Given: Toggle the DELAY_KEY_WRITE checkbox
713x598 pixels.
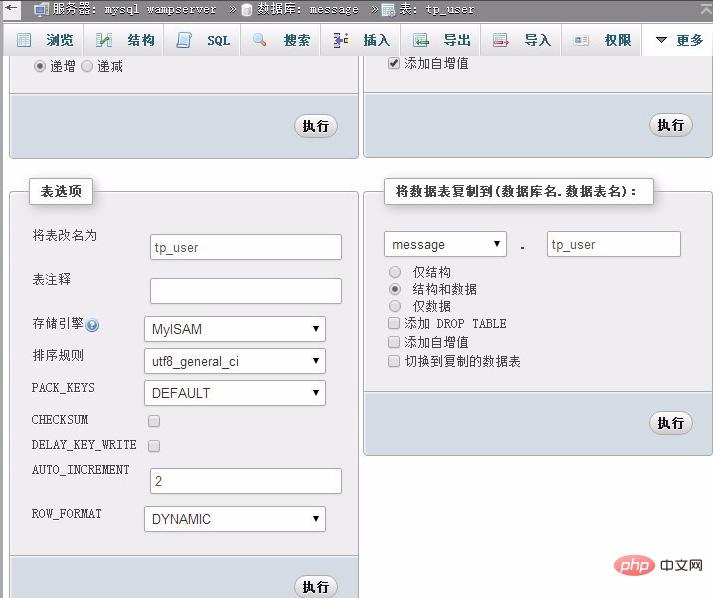Looking at the screenshot, I should click(x=154, y=445).
